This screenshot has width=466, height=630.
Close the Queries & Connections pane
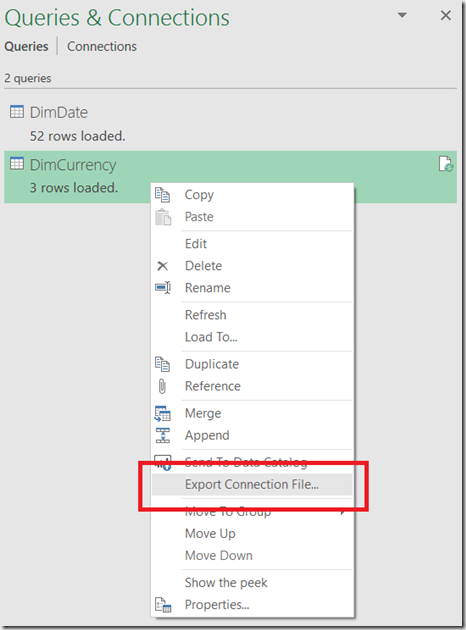tap(446, 16)
